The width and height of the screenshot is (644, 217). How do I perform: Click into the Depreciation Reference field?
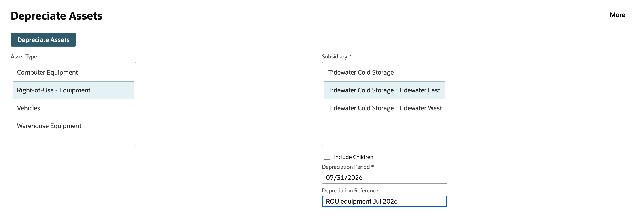pos(384,202)
